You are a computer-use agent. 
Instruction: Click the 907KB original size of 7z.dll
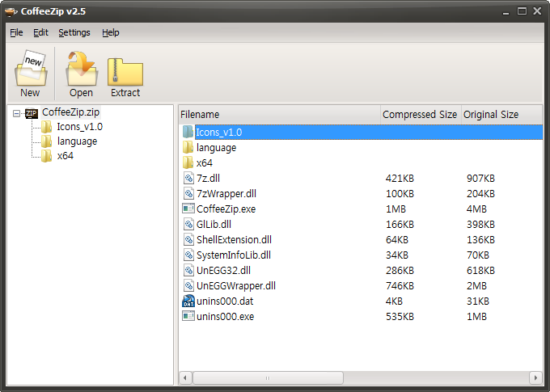[480, 179]
